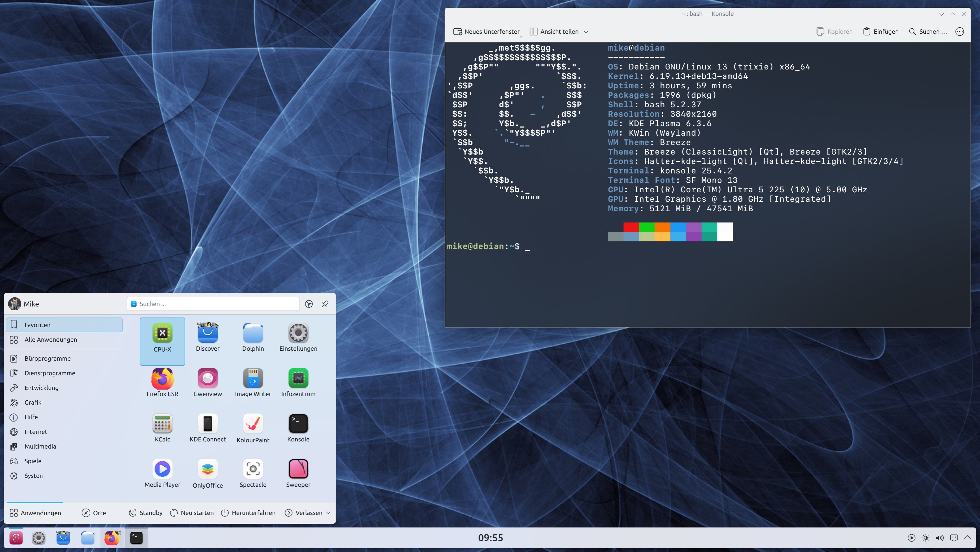Image resolution: width=980 pixels, height=552 pixels.
Task: Expand the system tray hidden icons arrow
Action: [x=967, y=537]
